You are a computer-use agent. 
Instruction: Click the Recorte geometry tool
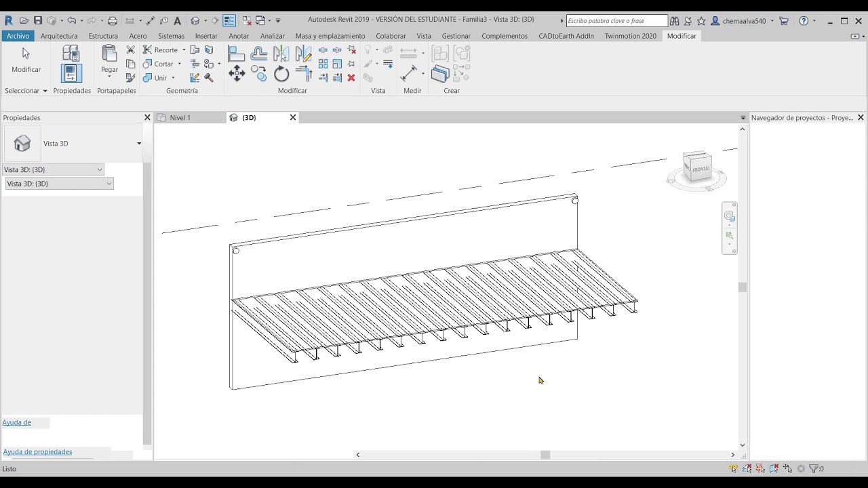pos(160,49)
